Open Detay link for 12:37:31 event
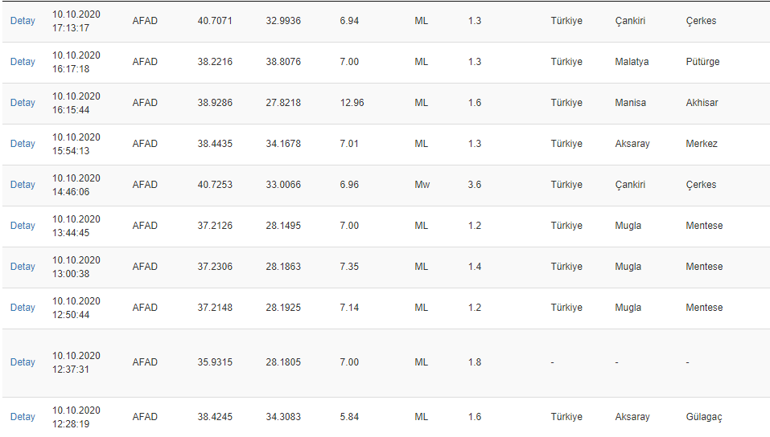The width and height of the screenshot is (770, 437). click(x=23, y=362)
